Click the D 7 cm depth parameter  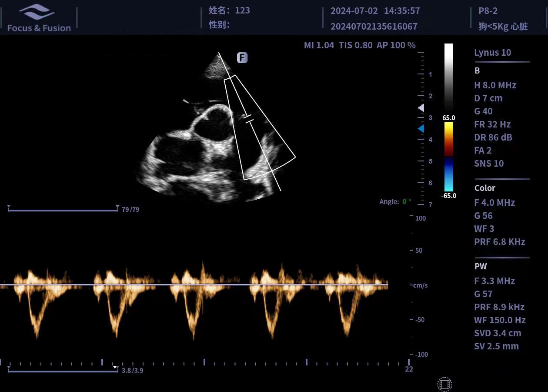[x=488, y=98]
